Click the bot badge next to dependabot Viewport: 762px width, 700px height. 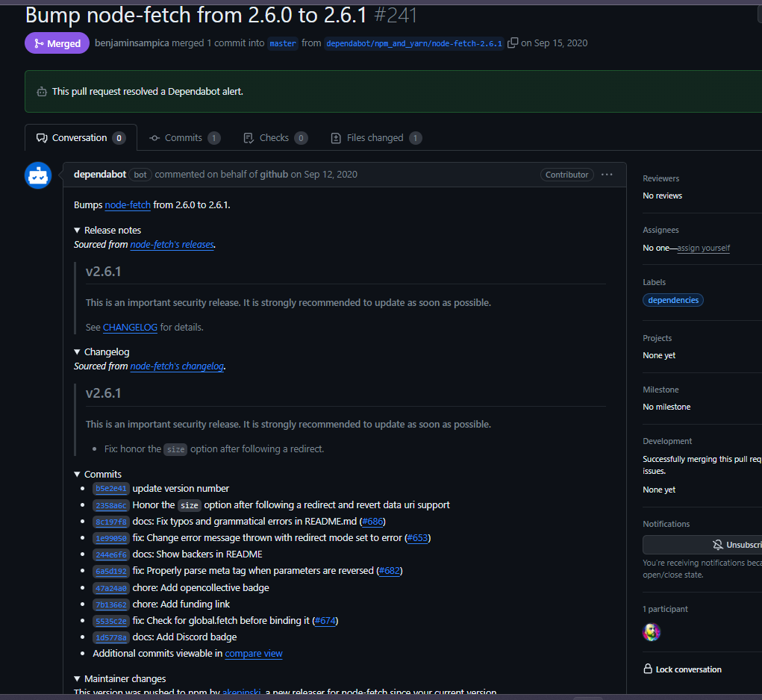coord(140,175)
